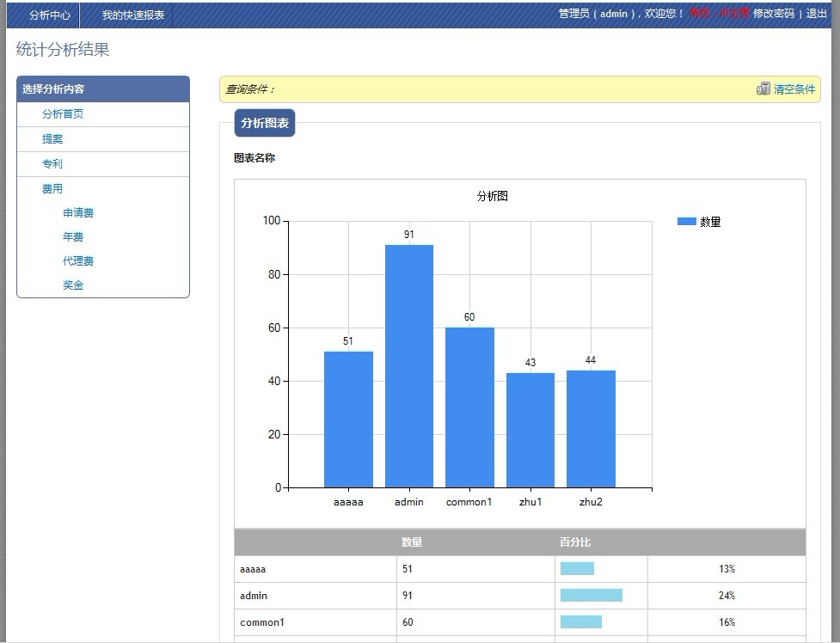840x643 pixels.
Task: Select 年费 under 费用
Action: pyautogui.click(x=73, y=237)
